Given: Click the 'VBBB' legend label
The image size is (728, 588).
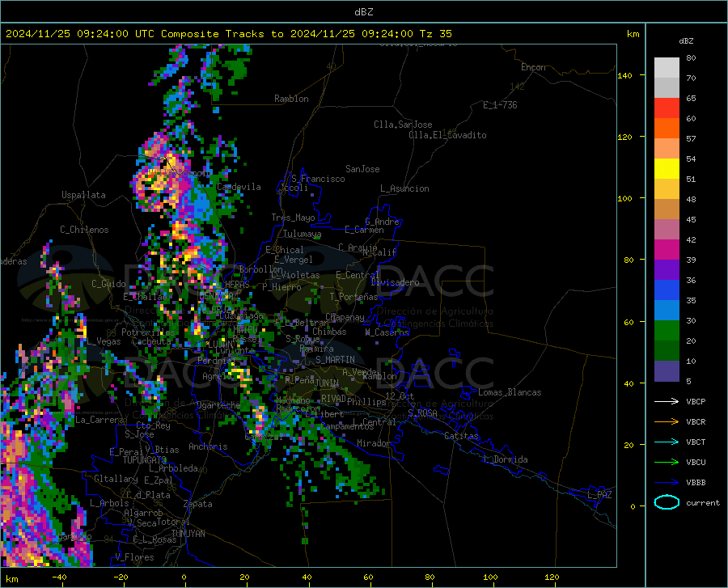Looking at the screenshot, I should [x=696, y=483].
